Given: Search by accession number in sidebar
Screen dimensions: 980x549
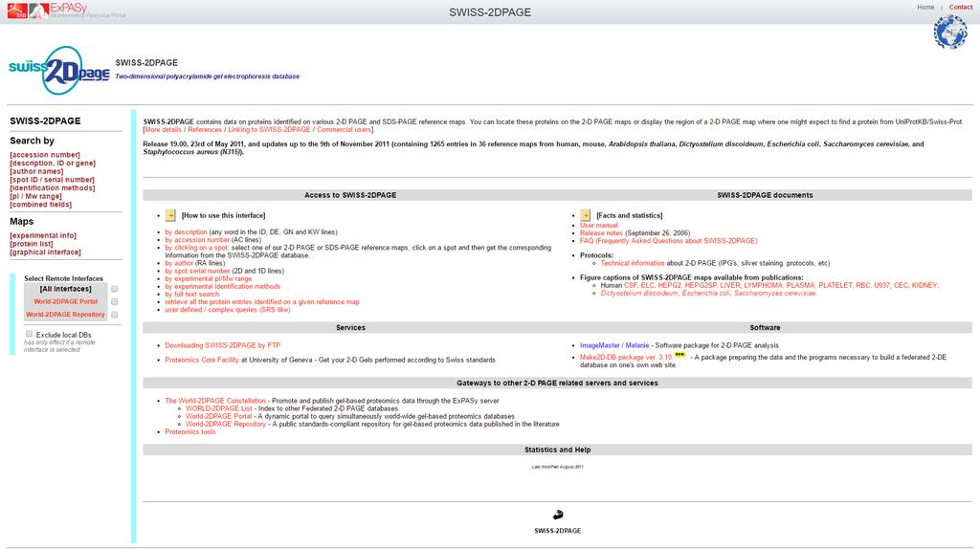Looking at the screenshot, I should pyautogui.click(x=45, y=155).
